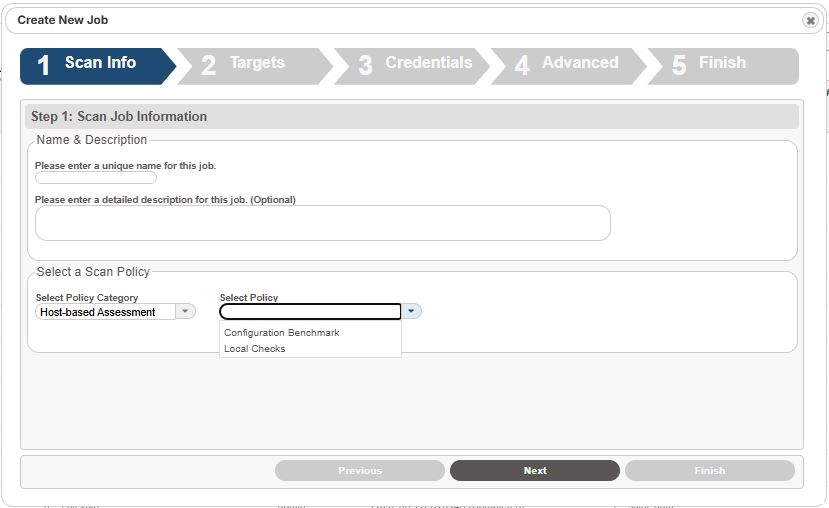Click inside the empty Select Policy box
Screen dimensions: 829x508
point(310,311)
